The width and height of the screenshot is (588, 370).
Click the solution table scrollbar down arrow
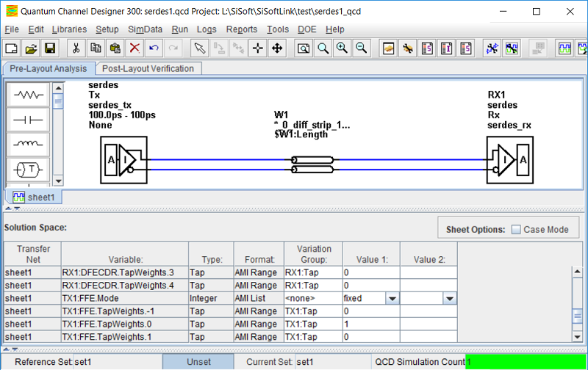point(577,337)
